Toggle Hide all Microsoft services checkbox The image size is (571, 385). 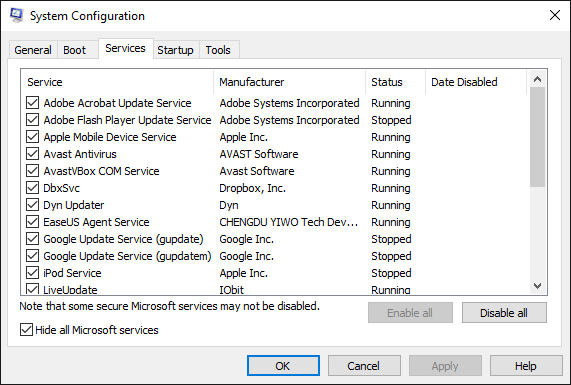pos(26,330)
